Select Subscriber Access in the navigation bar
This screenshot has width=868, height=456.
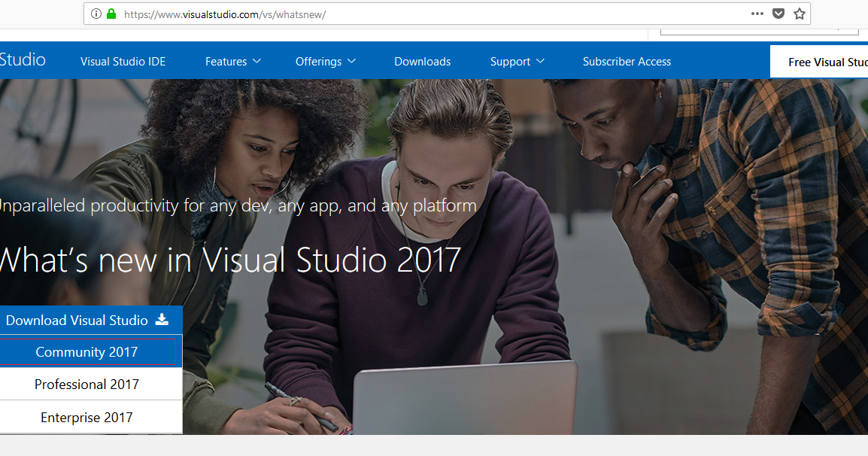pos(627,61)
